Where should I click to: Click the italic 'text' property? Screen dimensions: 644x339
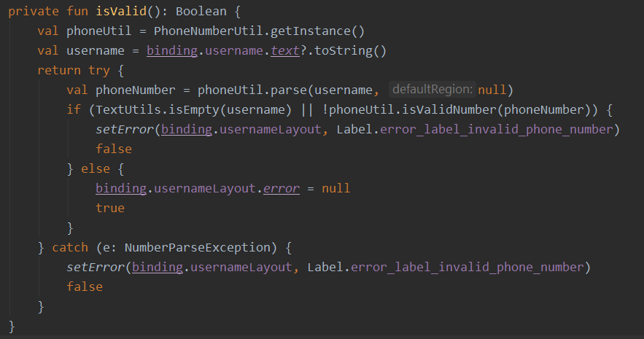click(284, 50)
